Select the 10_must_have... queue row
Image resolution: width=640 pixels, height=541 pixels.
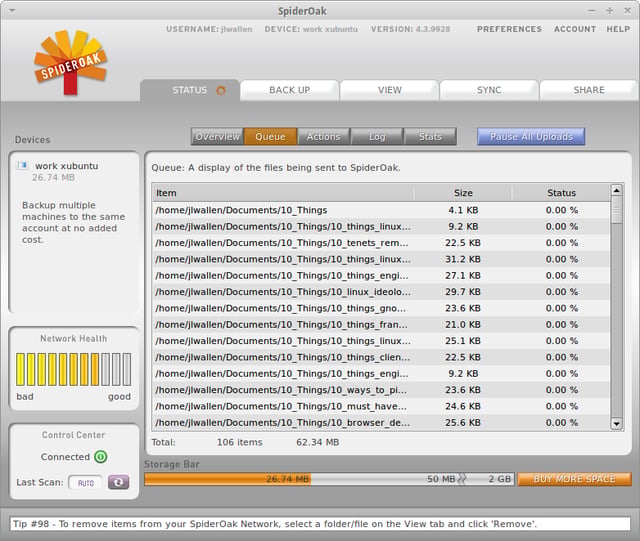pos(381,406)
